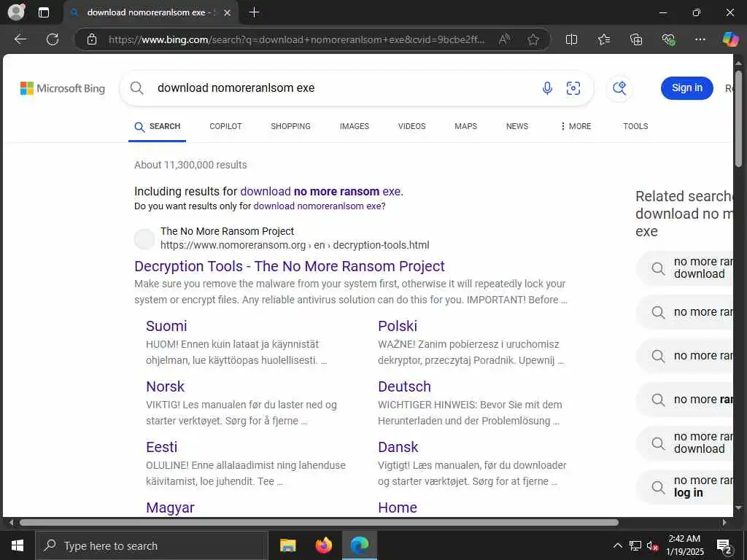Open the Dansk sublink
Screen dimensions: 747x560
398,447
